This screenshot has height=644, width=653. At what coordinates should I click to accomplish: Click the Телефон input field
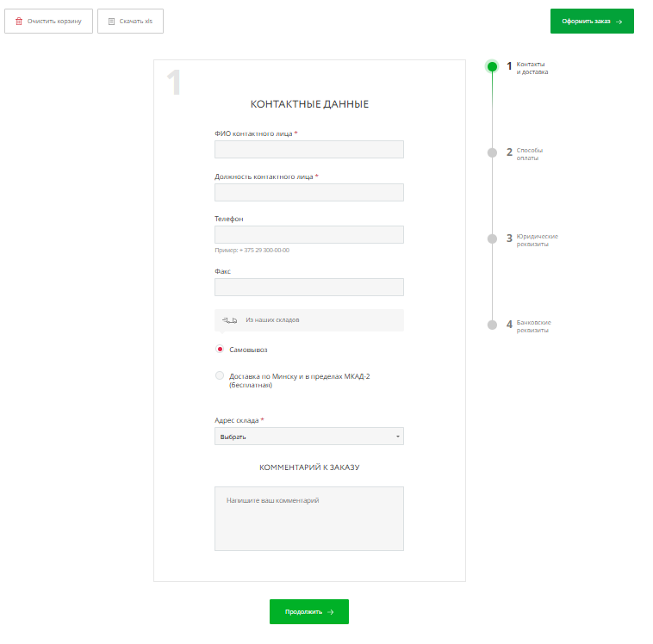tap(308, 235)
